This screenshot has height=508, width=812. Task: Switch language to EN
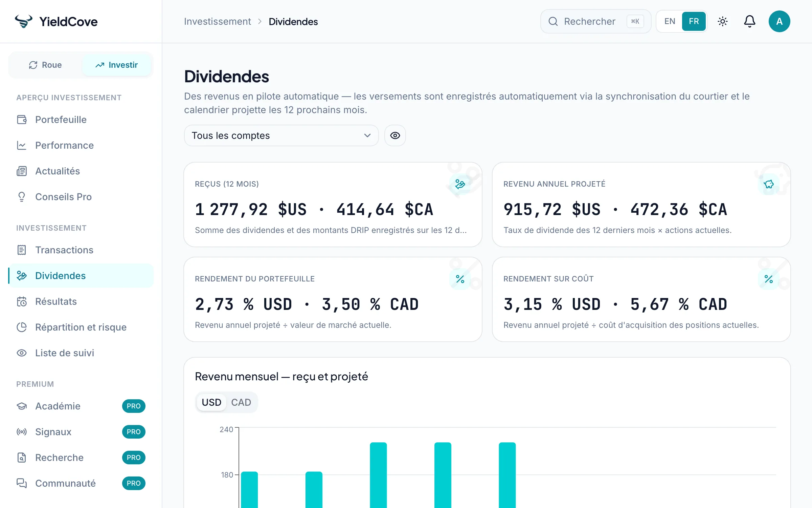670,21
